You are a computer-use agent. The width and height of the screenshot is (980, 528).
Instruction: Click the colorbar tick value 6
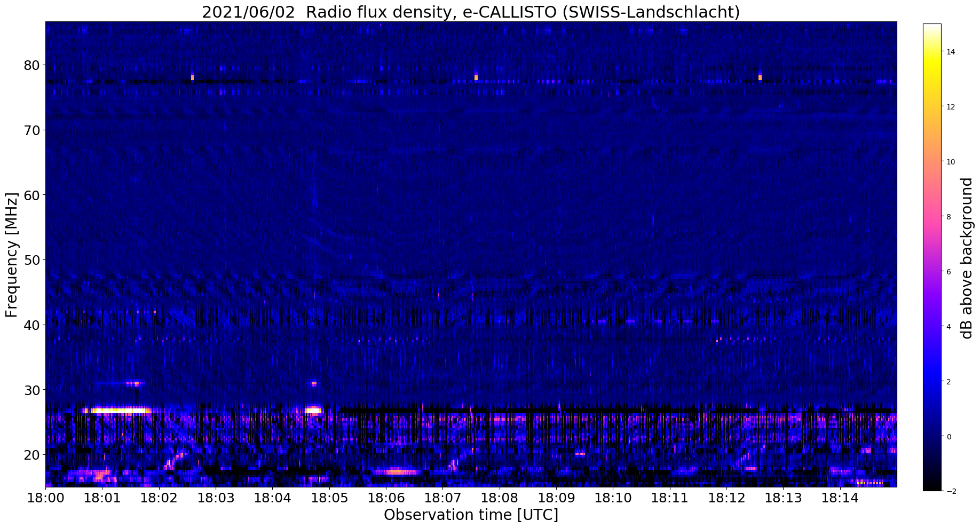(949, 272)
